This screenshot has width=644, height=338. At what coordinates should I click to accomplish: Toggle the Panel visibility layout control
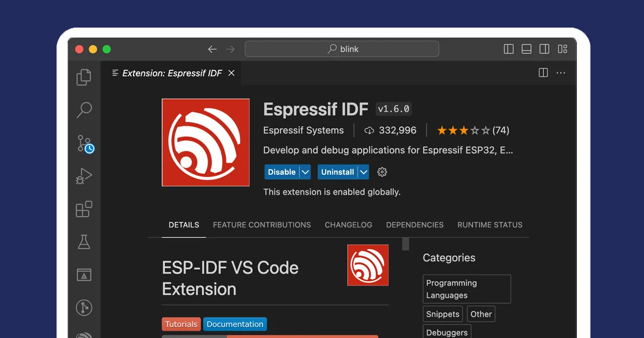pyautogui.click(x=526, y=49)
